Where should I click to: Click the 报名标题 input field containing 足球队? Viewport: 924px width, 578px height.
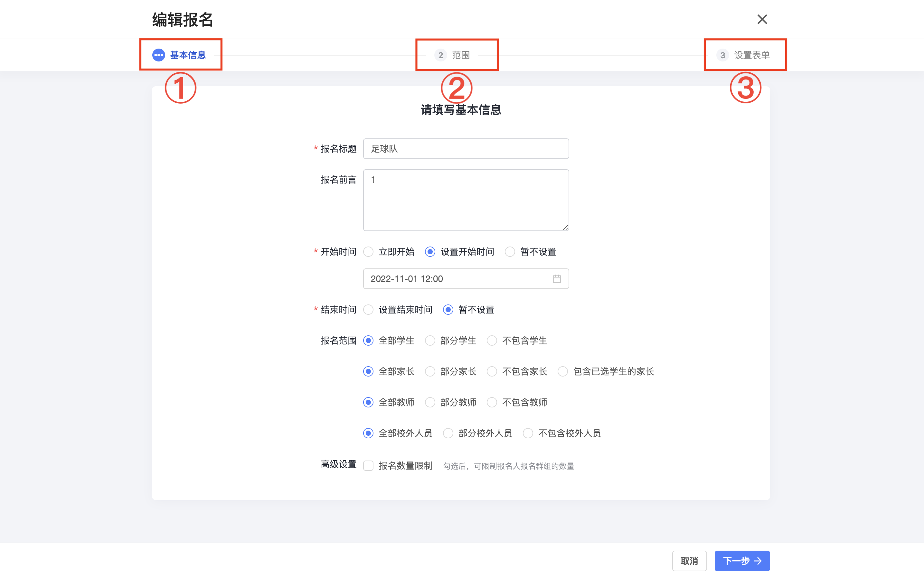(466, 149)
